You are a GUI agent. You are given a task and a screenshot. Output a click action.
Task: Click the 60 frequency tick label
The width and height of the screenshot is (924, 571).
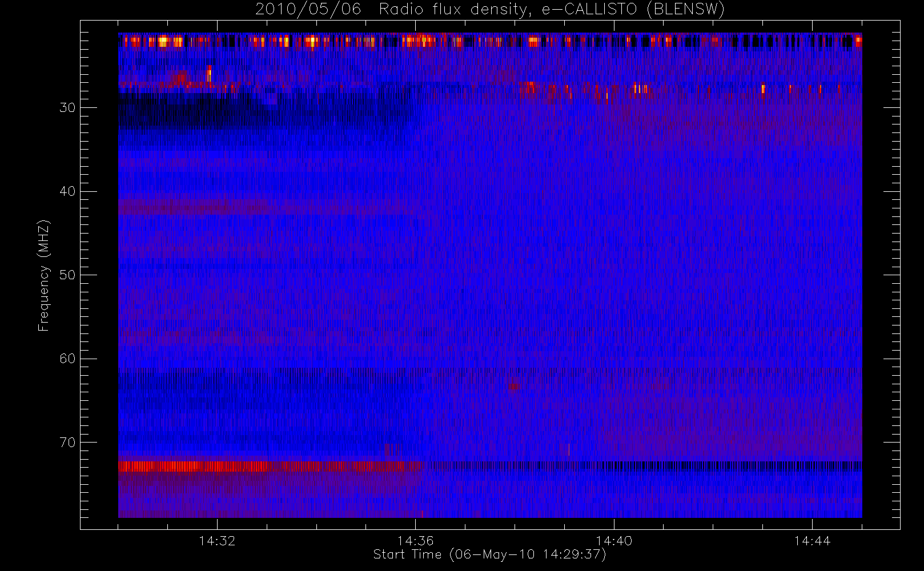click(x=67, y=359)
